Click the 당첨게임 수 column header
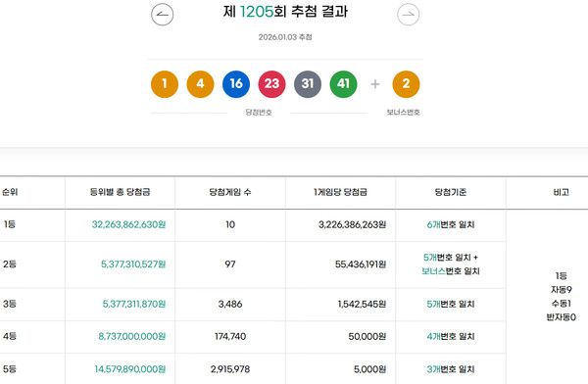The width and height of the screenshot is (588, 384). pyautogui.click(x=230, y=192)
